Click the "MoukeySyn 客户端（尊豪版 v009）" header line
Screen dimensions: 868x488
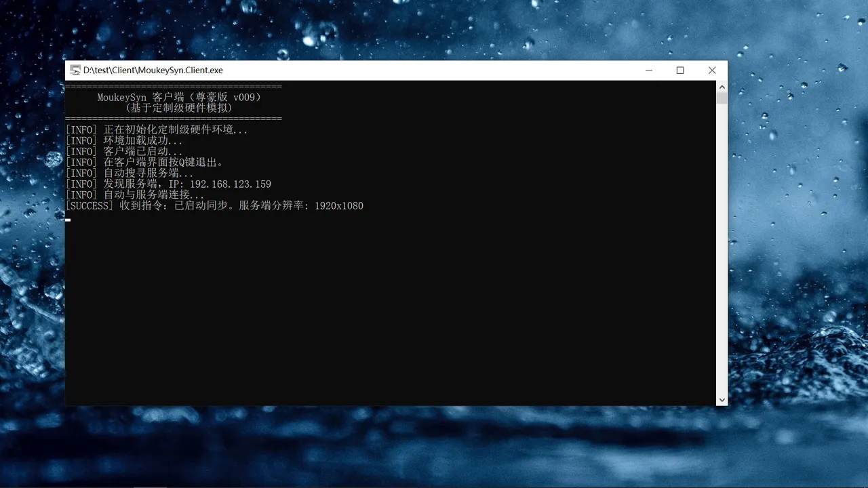179,98
